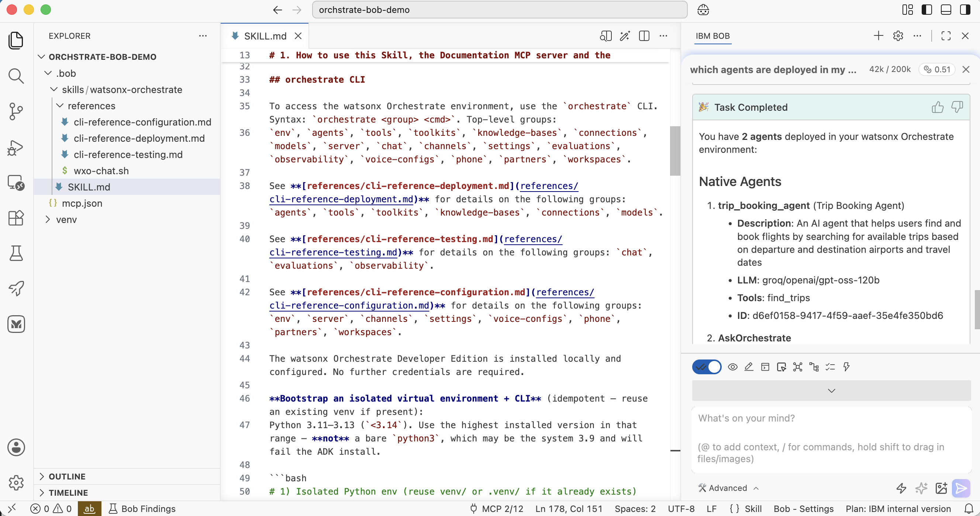
Task: Select the SKILL.md editor tab
Action: click(x=265, y=36)
